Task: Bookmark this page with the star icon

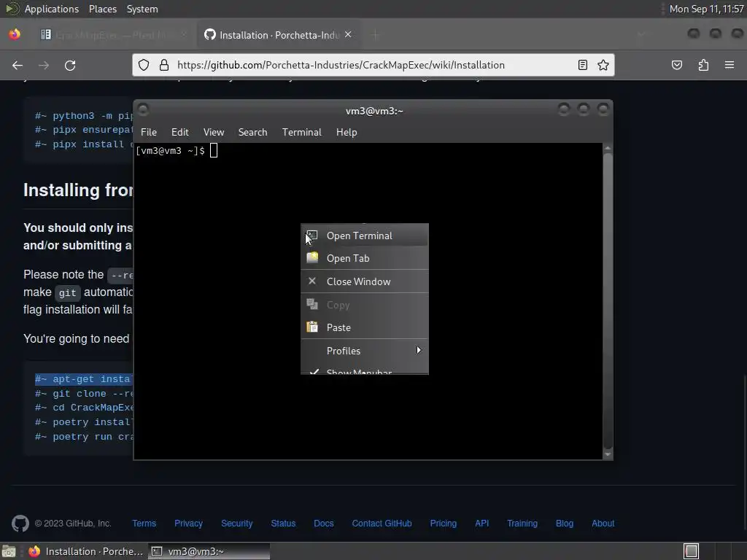Action: (603, 65)
